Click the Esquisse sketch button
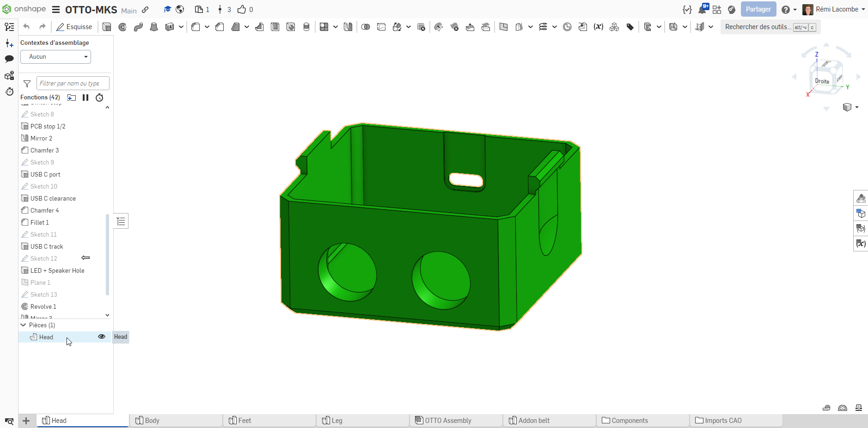Screen dimensions: 868x428 (x=74, y=27)
